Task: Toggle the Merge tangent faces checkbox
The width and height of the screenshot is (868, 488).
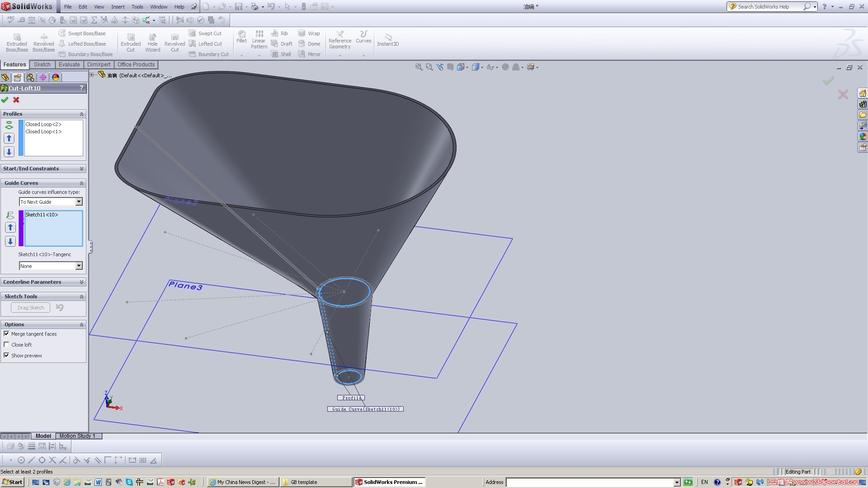Action: [6, 334]
